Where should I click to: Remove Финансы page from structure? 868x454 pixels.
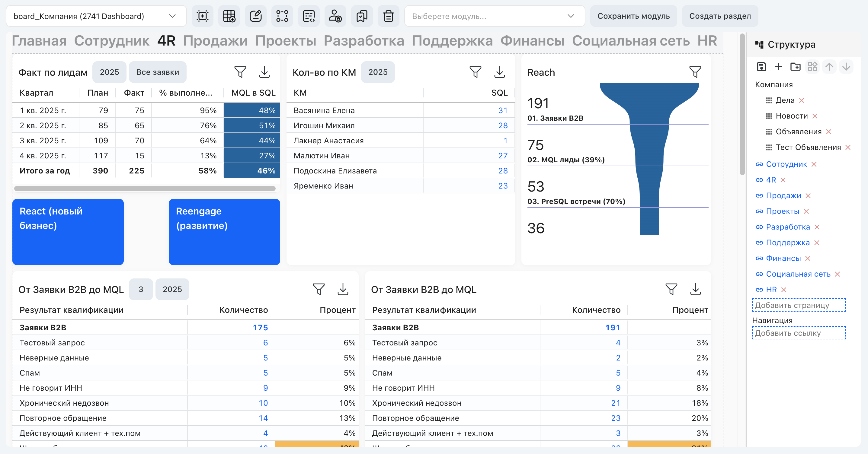point(807,259)
